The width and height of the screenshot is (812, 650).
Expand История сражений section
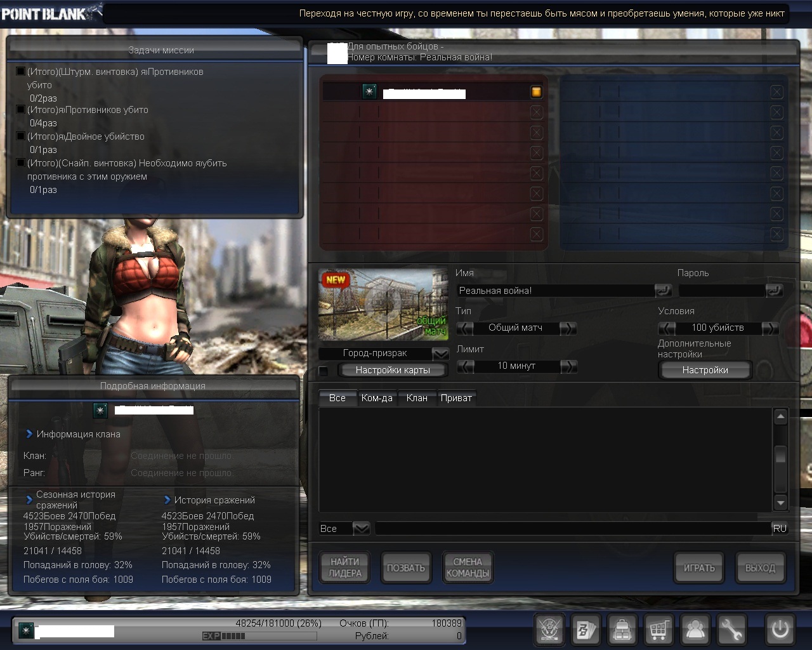point(167,500)
